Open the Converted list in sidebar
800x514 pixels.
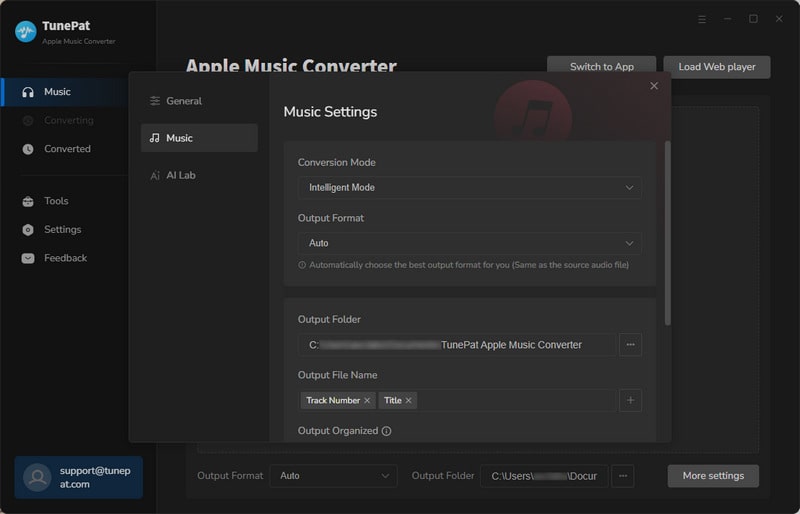tap(65, 149)
